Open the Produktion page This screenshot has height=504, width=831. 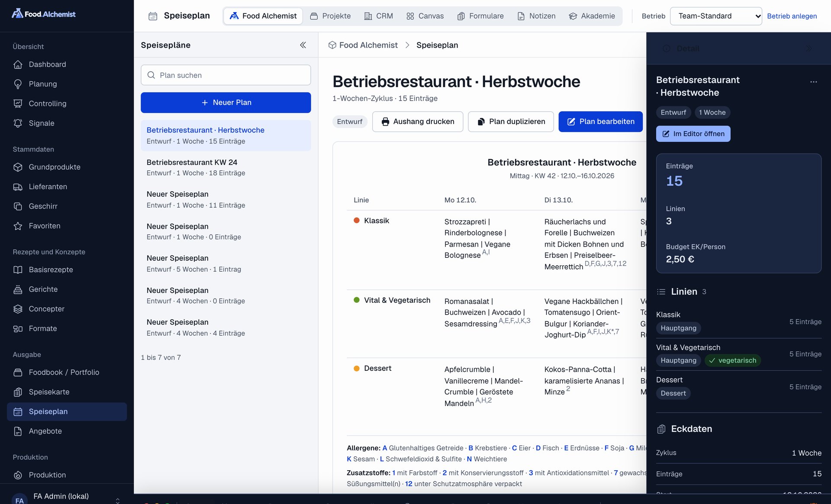point(67,475)
